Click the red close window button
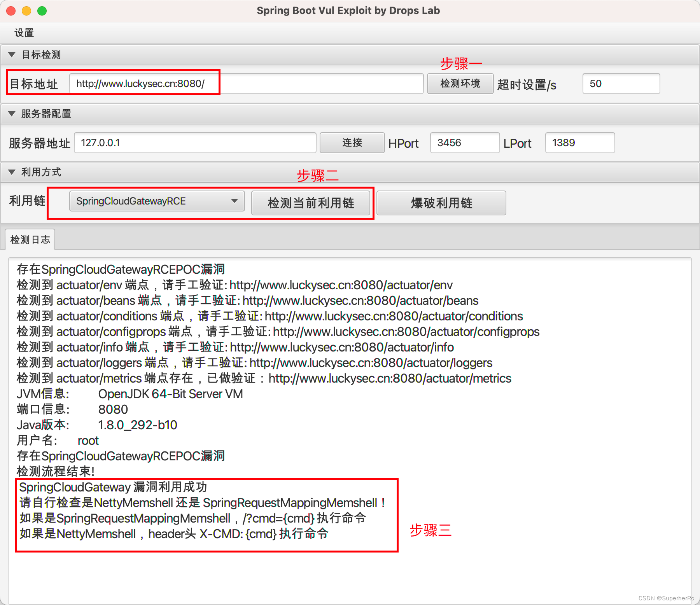The width and height of the screenshot is (700, 605). (x=11, y=11)
